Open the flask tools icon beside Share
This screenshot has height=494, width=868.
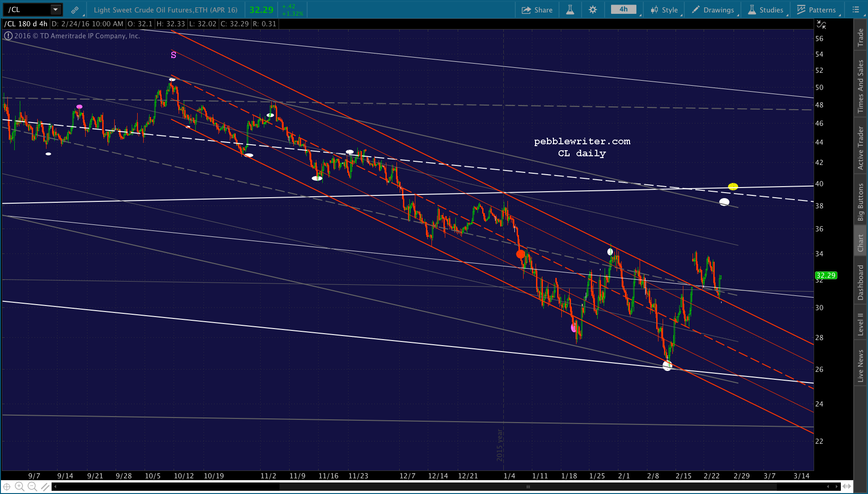[x=570, y=10]
